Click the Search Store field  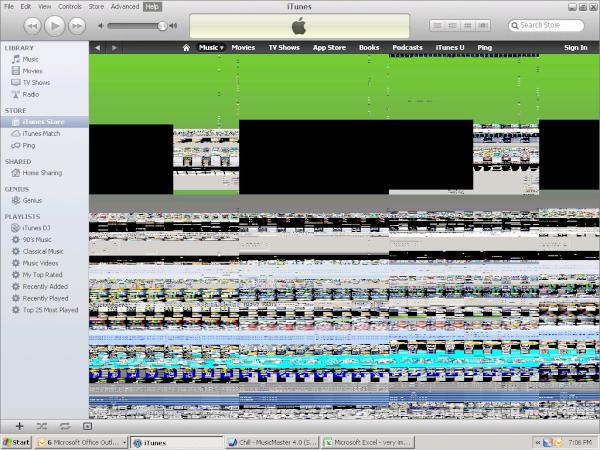click(x=546, y=25)
